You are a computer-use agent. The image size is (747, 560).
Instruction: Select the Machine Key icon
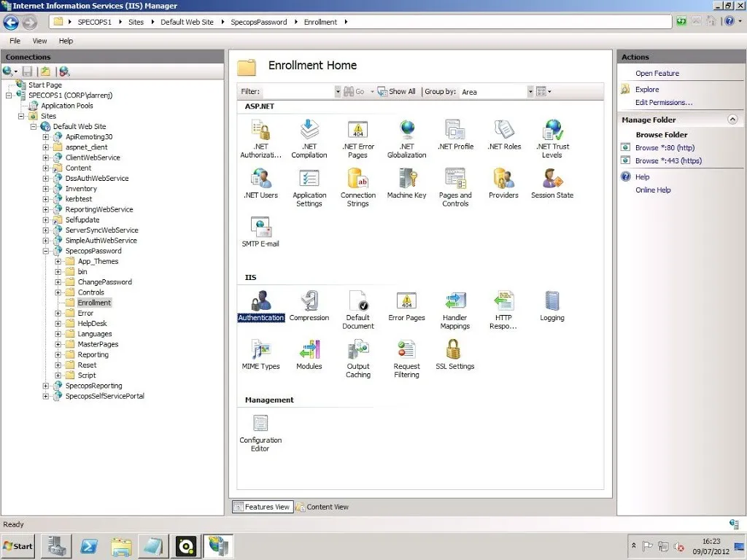click(x=406, y=183)
